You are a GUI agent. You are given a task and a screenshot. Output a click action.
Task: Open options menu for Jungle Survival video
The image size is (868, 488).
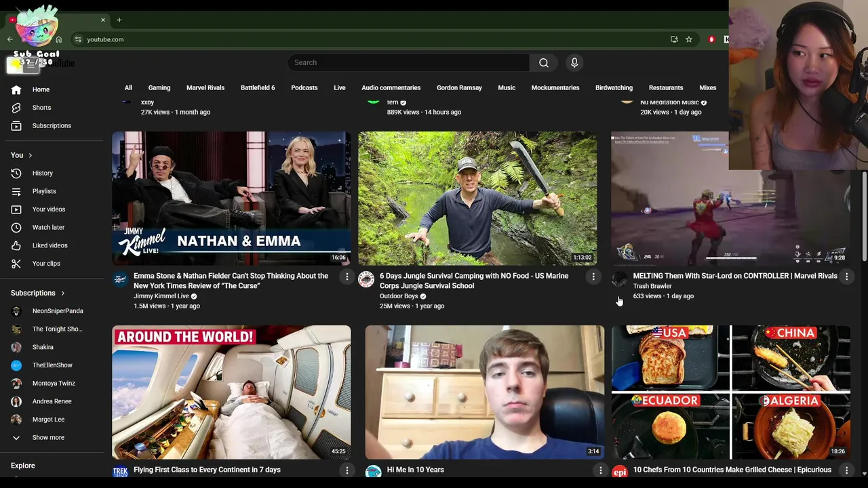pos(593,277)
